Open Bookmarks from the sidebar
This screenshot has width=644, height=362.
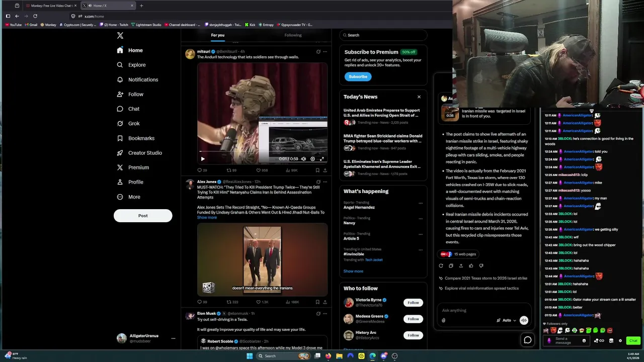(x=135, y=138)
